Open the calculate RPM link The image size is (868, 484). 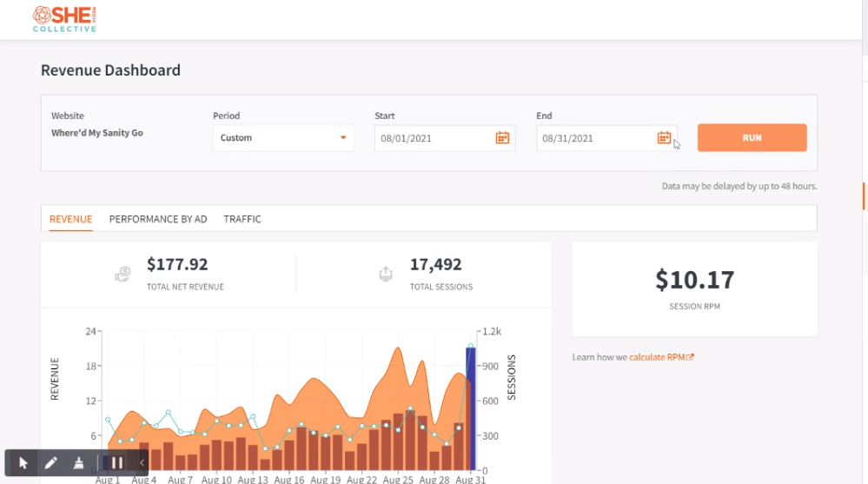(x=661, y=357)
